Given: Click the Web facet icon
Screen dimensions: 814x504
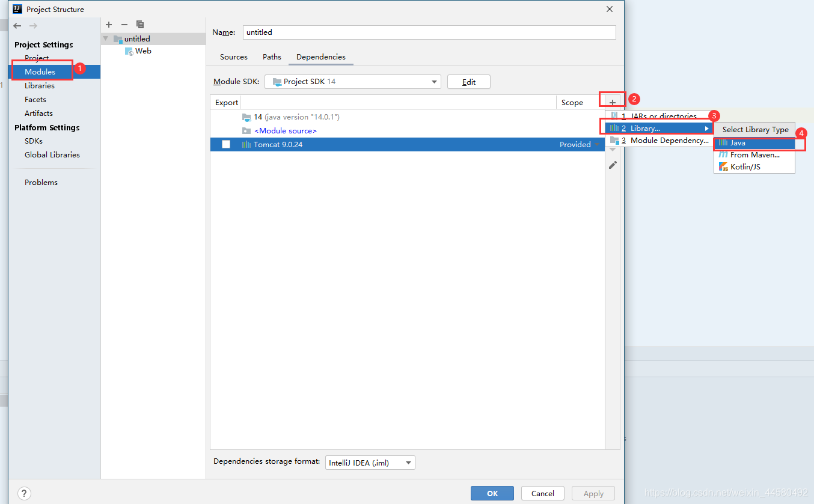Looking at the screenshot, I should (129, 51).
